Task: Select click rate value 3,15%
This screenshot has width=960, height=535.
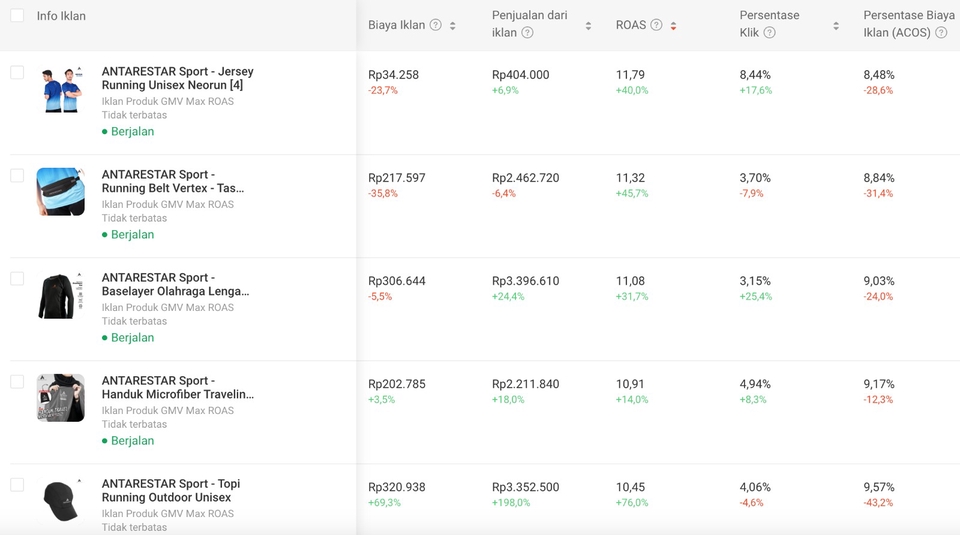Action: click(x=756, y=281)
